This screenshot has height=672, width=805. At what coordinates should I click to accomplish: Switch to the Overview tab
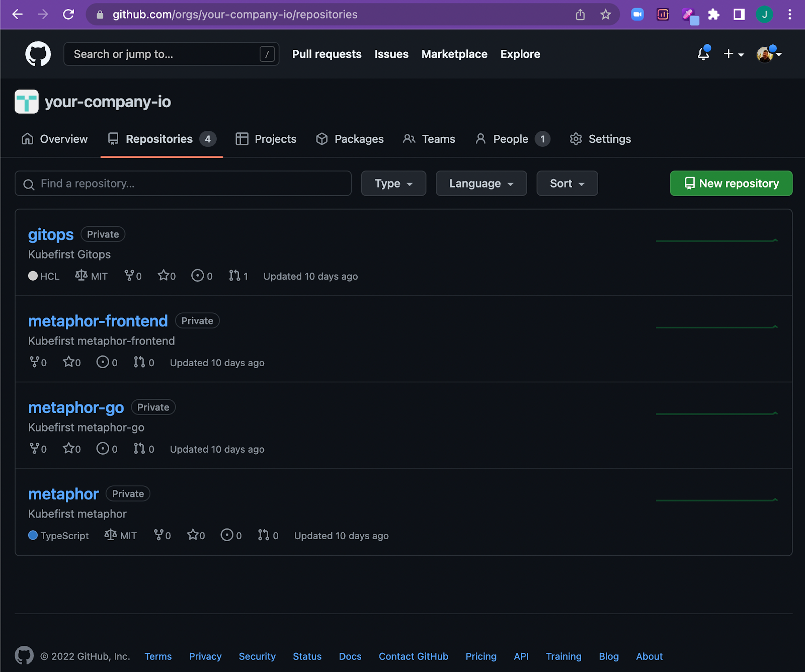coord(54,139)
